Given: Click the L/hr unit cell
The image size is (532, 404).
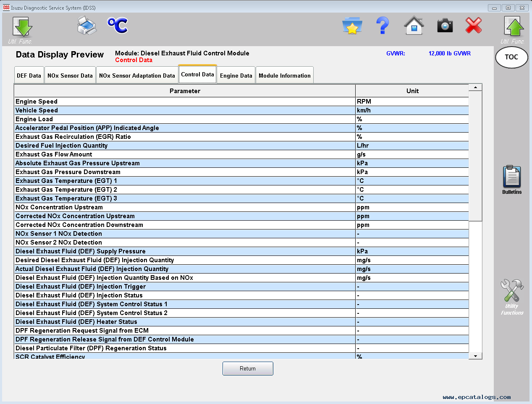Looking at the screenshot, I should tap(412, 146).
